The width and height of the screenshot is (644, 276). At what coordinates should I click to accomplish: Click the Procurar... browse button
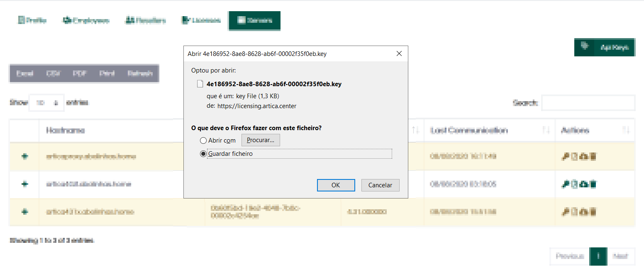tap(261, 140)
